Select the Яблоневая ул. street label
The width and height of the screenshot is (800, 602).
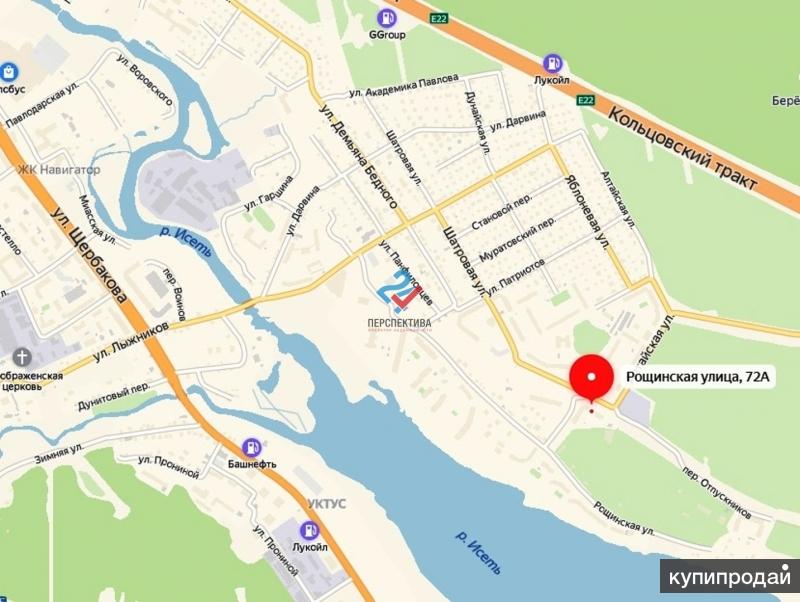587,212
